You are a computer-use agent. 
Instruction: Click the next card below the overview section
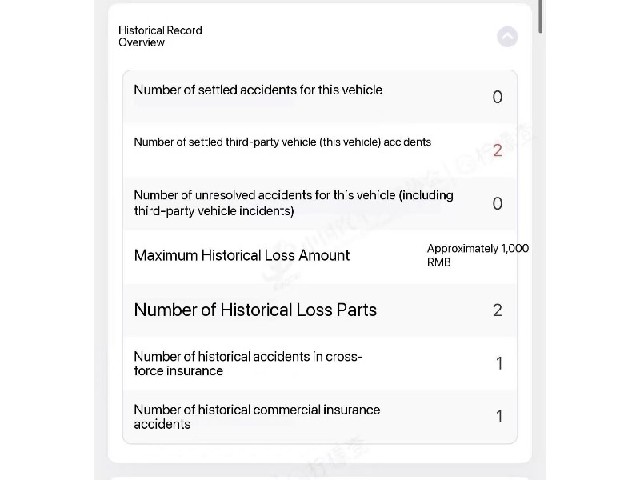pyautogui.click(x=320, y=477)
